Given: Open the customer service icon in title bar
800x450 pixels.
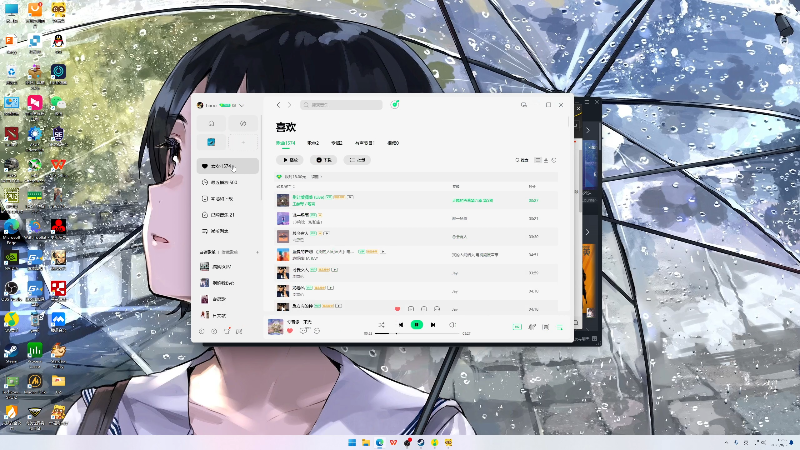Looking at the screenshot, I should [524, 105].
